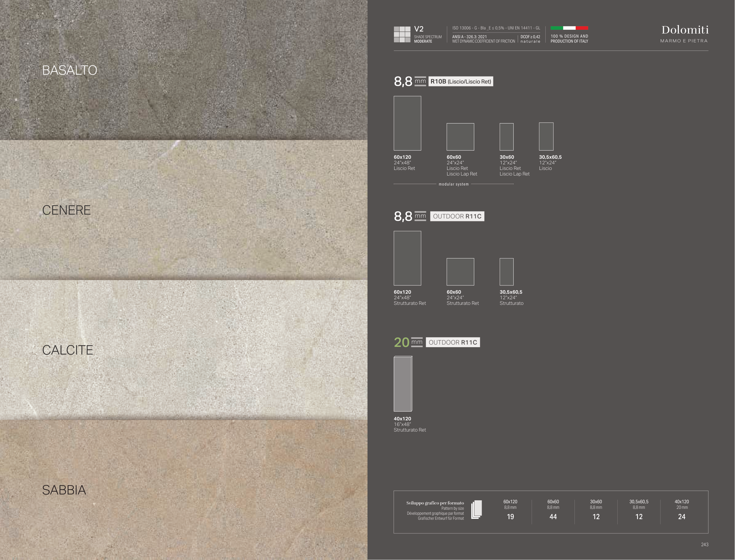Select the BASALTO color swatch
Image resolution: width=735 pixels, height=560 pixels.
pos(183,70)
